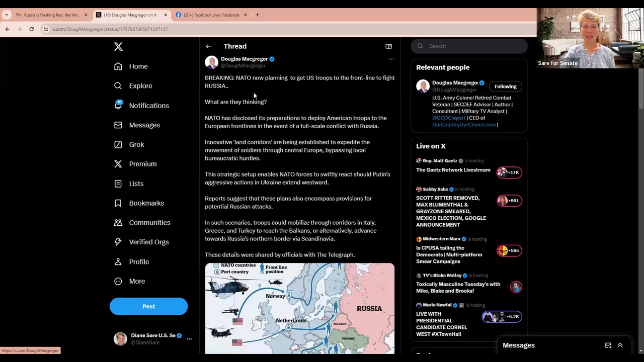Click Midwestern Marx host name

coord(441,239)
